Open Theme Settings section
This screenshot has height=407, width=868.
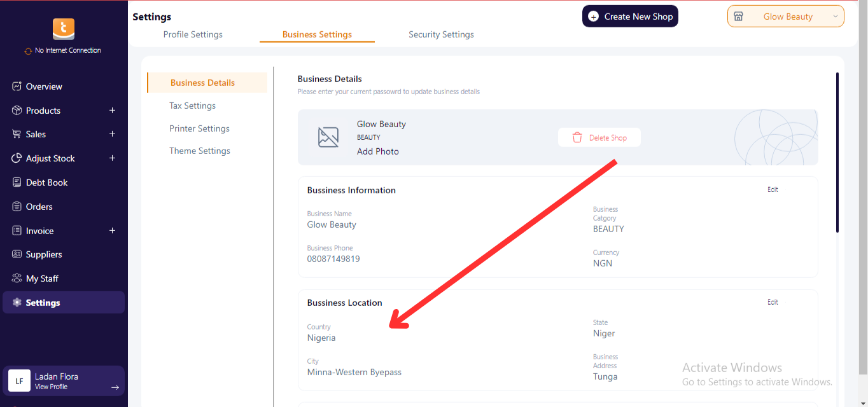[x=200, y=151]
